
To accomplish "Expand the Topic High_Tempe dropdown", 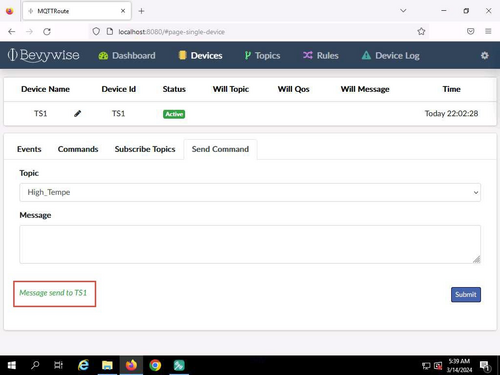I will pyautogui.click(x=250, y=192).
